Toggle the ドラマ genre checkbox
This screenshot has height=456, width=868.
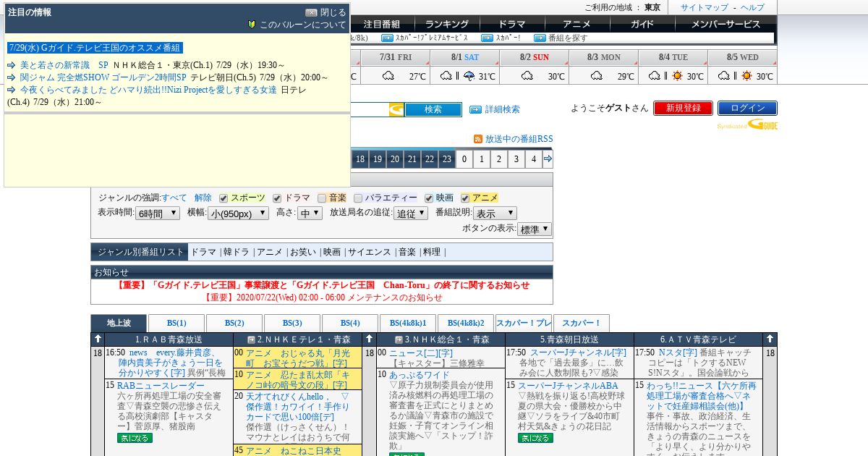[x=277, y=198]
